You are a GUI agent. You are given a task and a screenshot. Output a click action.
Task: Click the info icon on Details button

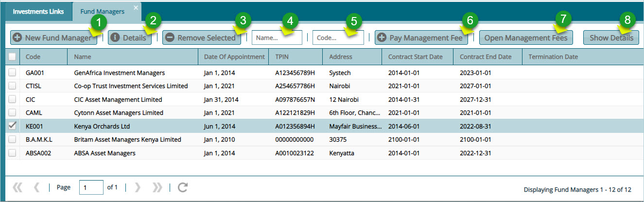click(116, 37)
